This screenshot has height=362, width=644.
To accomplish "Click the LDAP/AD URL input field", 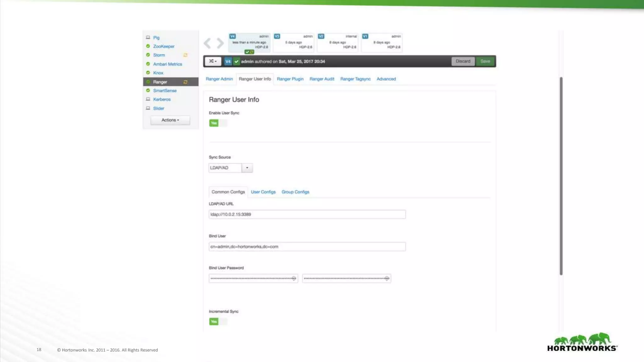I will click(x=307, y=214).
